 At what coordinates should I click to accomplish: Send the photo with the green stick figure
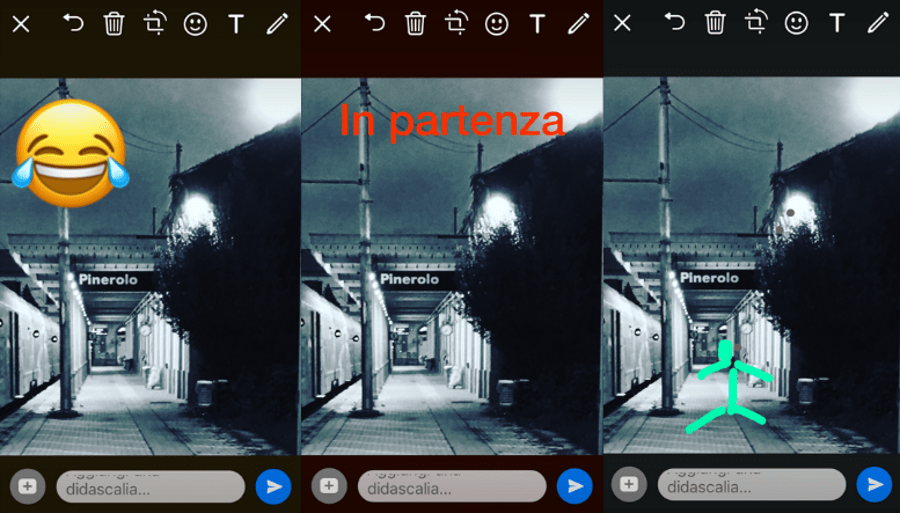[874, 485]
